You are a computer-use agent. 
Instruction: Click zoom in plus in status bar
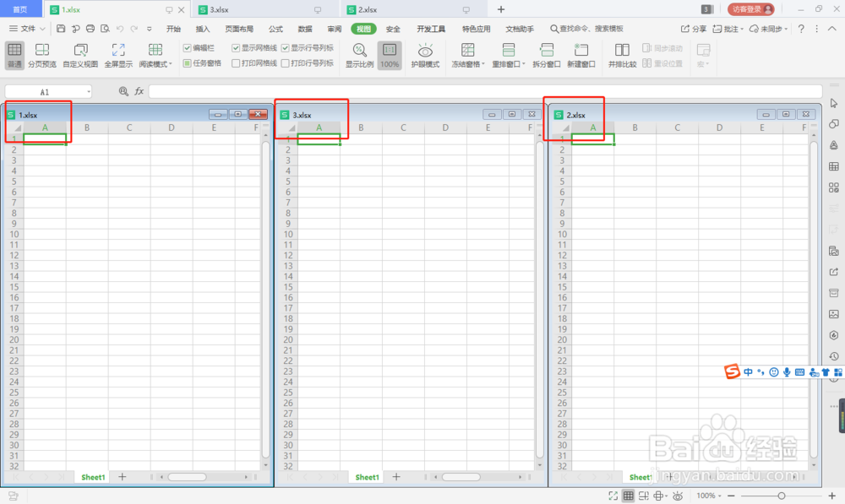click(x=831, y=496)
